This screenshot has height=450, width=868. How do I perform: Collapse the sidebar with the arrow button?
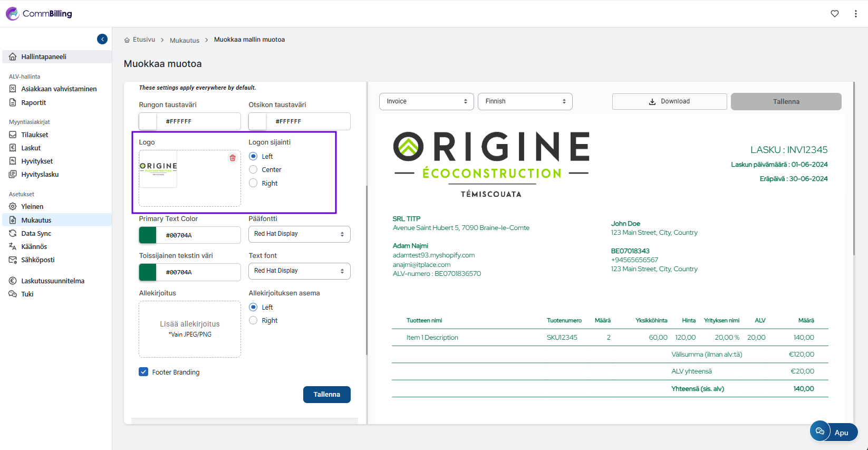pyautogui.click(x=102, y=39)
